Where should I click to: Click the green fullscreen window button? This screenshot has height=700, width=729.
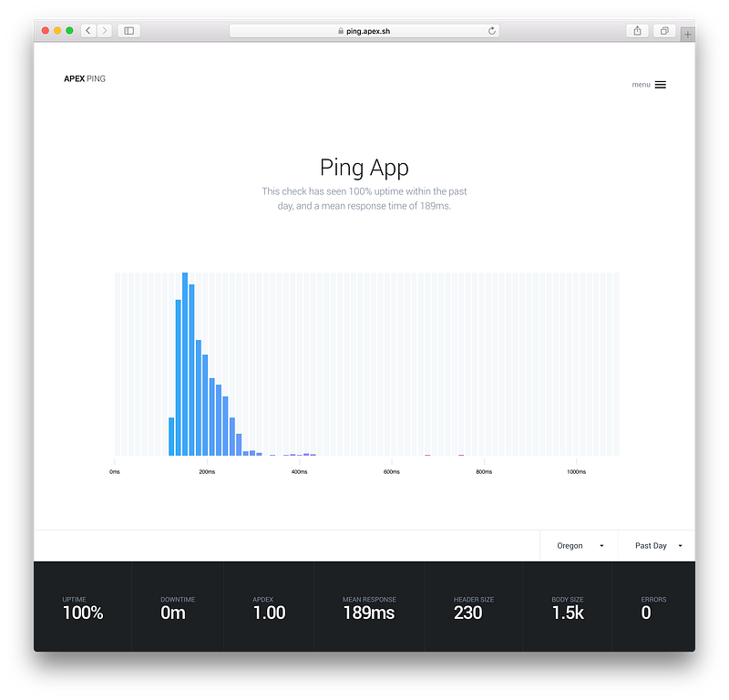tap(69, 31)
